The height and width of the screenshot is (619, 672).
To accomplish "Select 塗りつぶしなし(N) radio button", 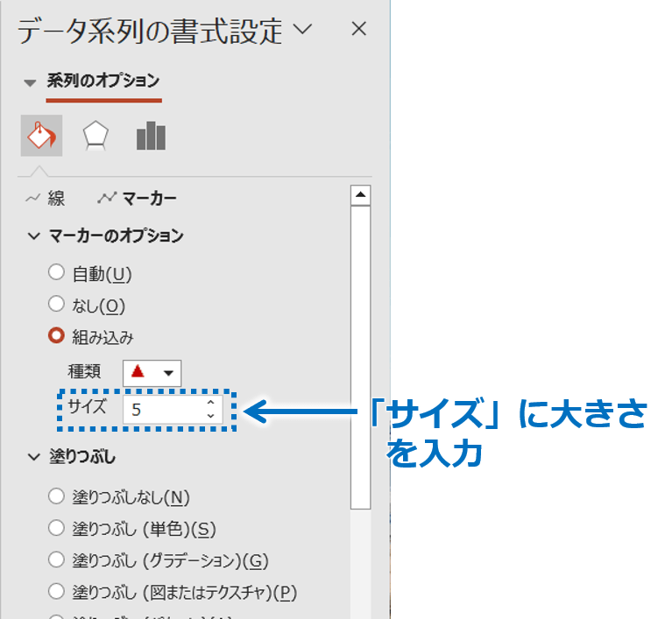I will pos(56,496).
